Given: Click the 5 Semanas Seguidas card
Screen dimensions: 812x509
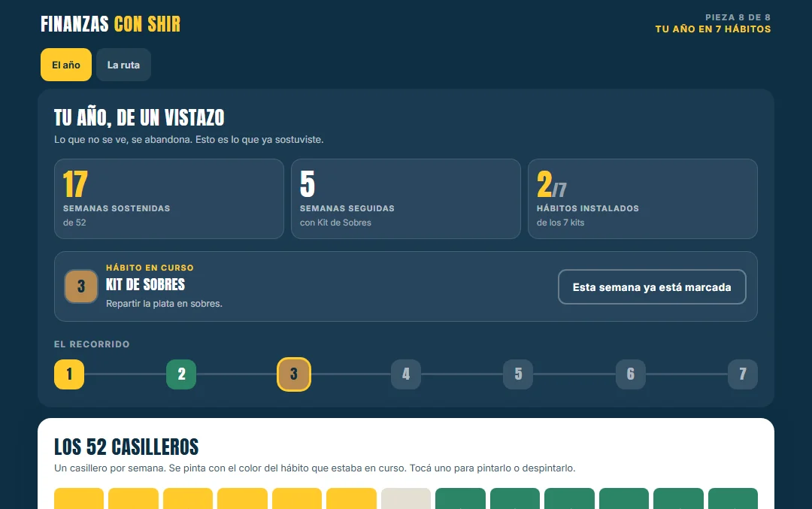Looking at the screenshot, I should click(405, 198).
